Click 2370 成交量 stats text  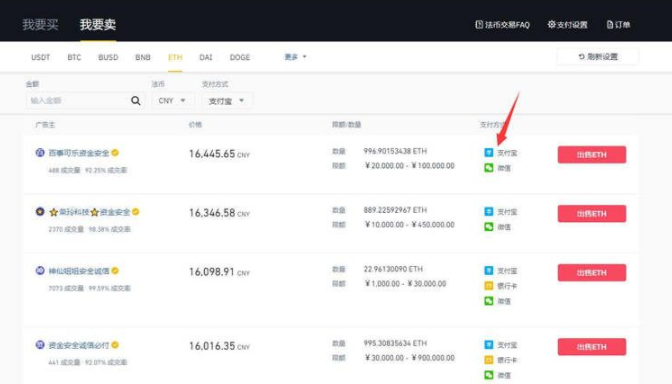(66, 229)
